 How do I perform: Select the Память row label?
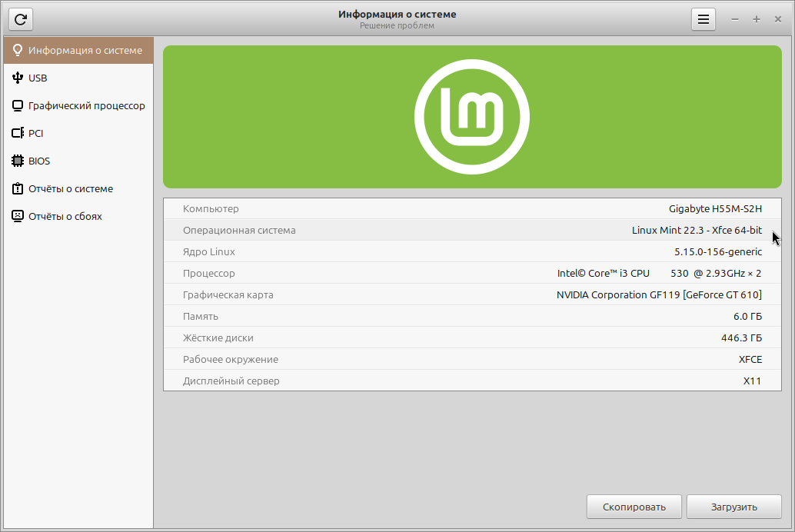tap(200, 317)
